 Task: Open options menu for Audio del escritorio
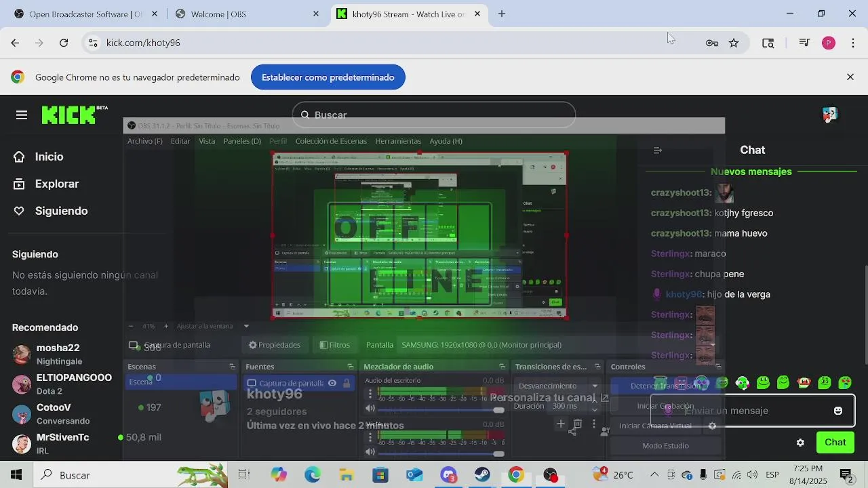(x=370, y=393)
